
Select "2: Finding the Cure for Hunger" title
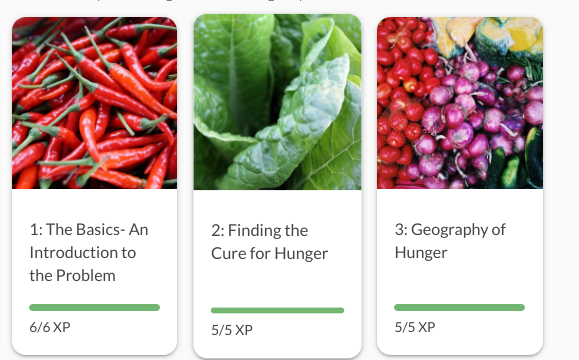(x=270, y=242)
